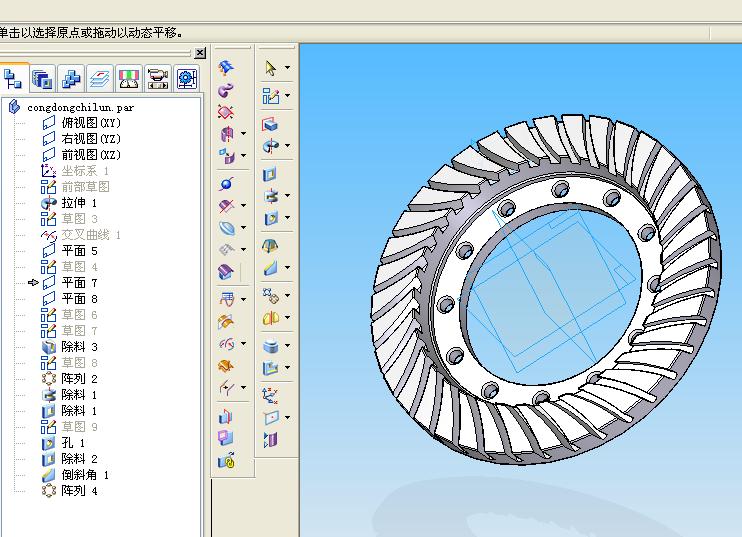This screenshot has height=537, width=742.
Task: Start the Pattern feature tool
Action: click(x=271, y=296)
